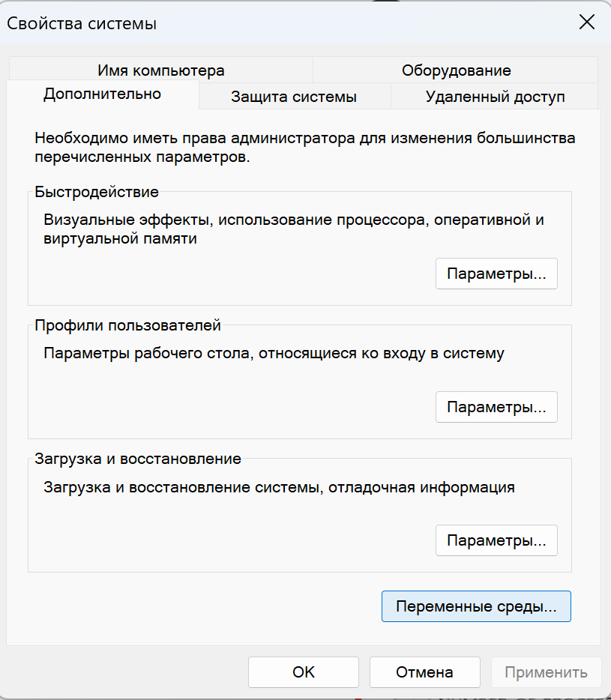Click the Загрузка и восстановление group heading
The width and height of the screenshot is (611, 700).
(137, 459)
